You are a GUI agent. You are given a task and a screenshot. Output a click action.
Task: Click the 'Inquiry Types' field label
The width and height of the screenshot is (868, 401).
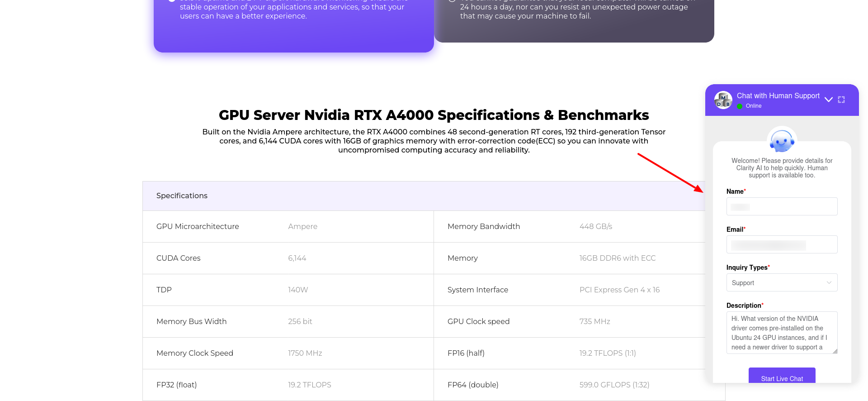(x=748, y=267)
